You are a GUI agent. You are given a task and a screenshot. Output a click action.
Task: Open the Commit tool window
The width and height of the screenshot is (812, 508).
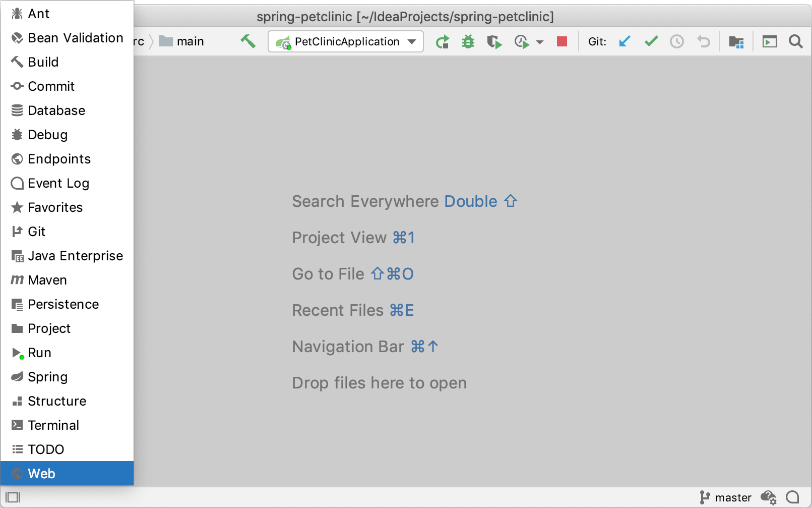67,86
